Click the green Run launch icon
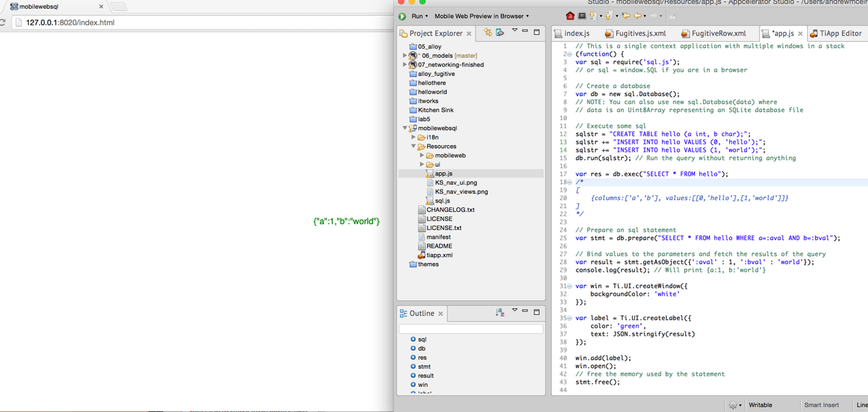 [x=403, y=16]
